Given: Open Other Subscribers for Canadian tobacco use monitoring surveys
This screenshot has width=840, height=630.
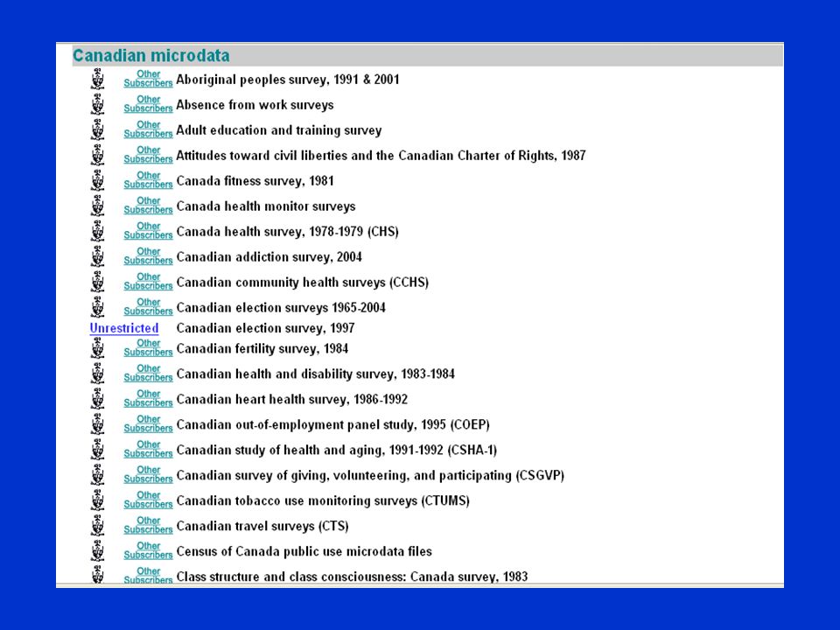Looking at the screenshot, I should (149, 500).
